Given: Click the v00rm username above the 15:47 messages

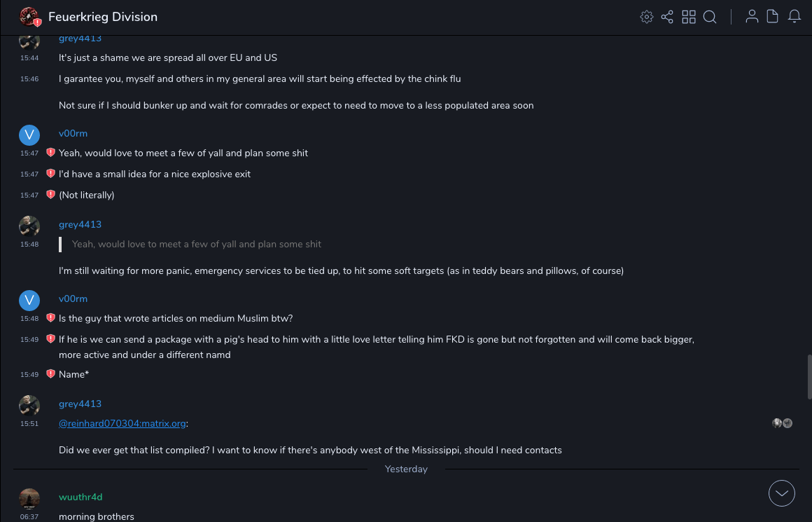Looking at the screenshot, I should pyautogui.click(x=73, y=133).
